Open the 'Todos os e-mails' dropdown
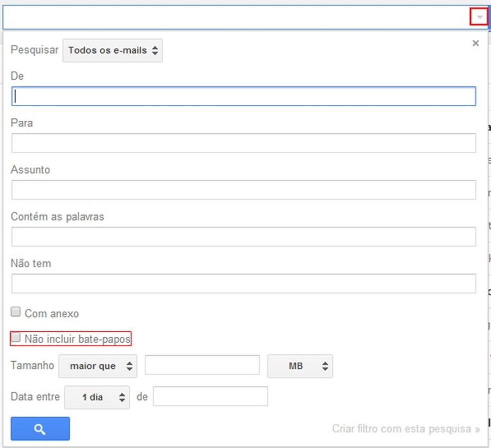 (x=112, y=50)
